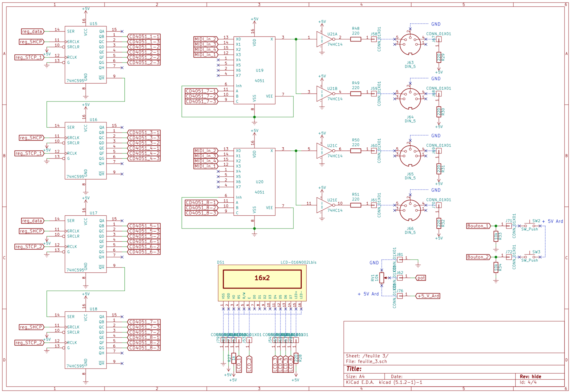Select the Bouton_1 global label
This screenshot has height=392, width=571.
478,226
